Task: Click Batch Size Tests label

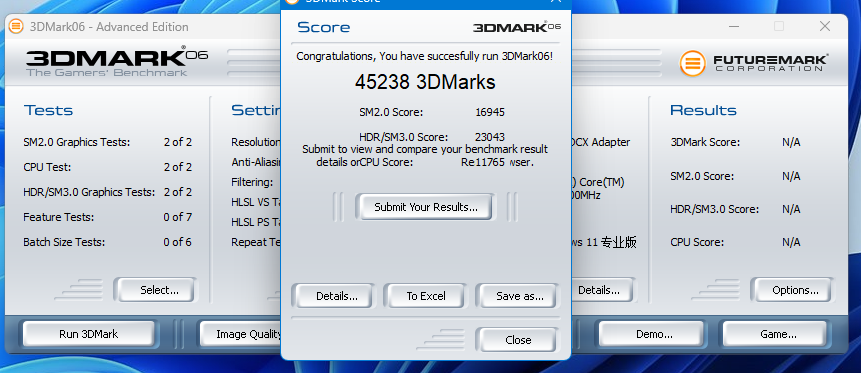Action: click(x=64, y=242)
